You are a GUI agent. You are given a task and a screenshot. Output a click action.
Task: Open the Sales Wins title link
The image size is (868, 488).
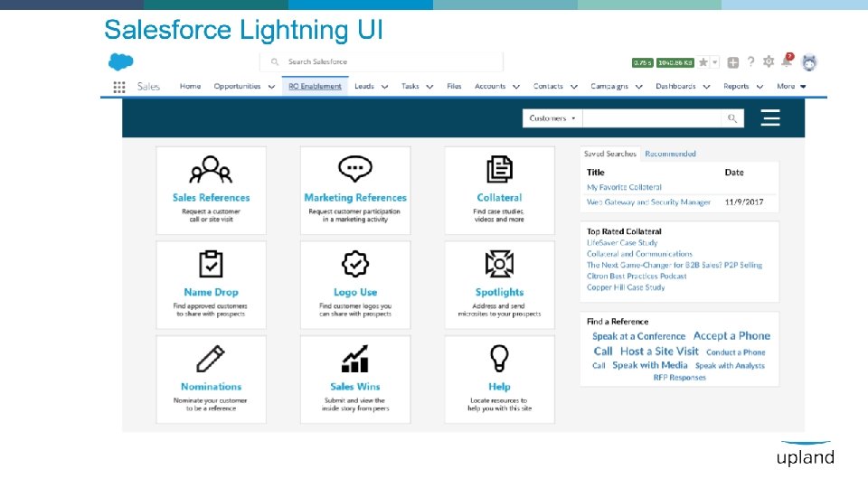pyautogui.click(x=355, y=387)
